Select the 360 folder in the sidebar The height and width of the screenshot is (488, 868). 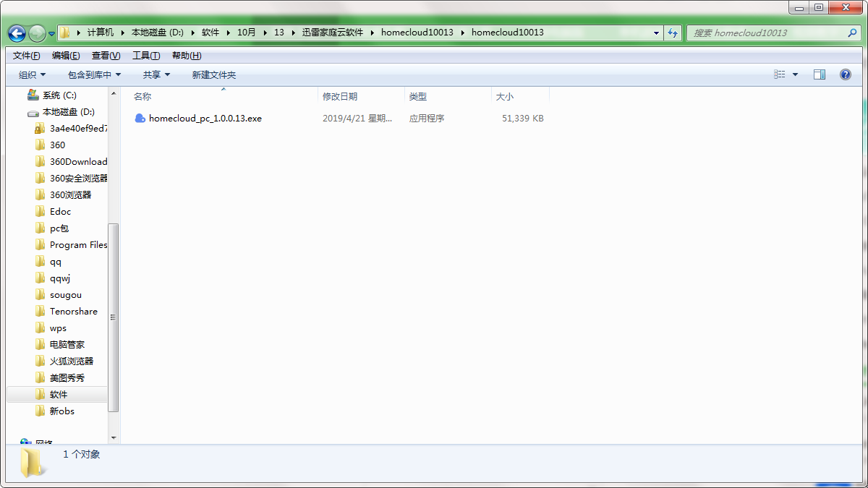click(x=57, y=145)
